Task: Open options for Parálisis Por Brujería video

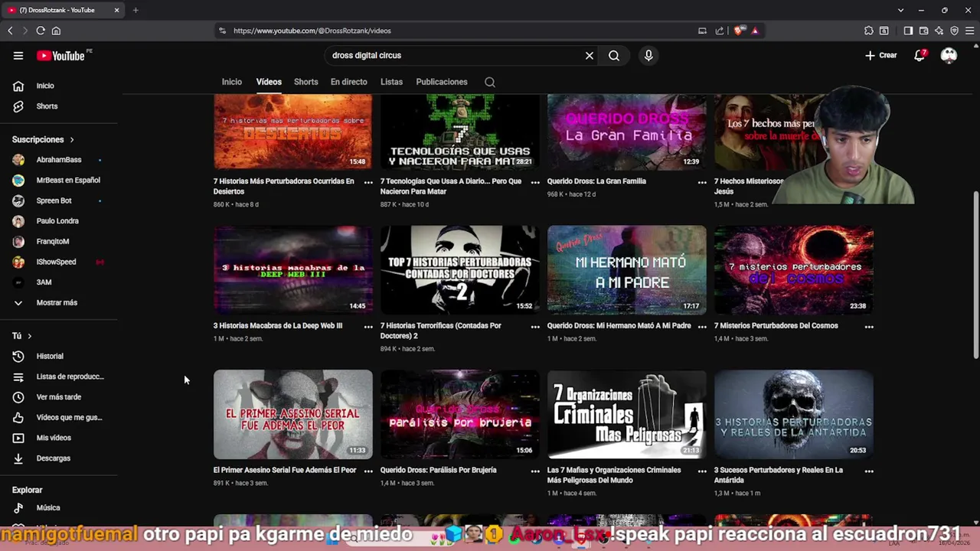Action: [x=535, y=471]
